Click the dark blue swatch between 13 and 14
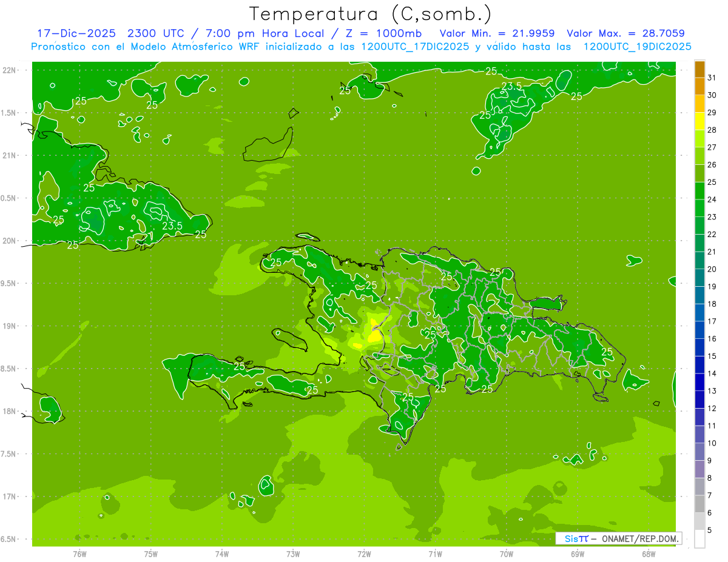 699,382
